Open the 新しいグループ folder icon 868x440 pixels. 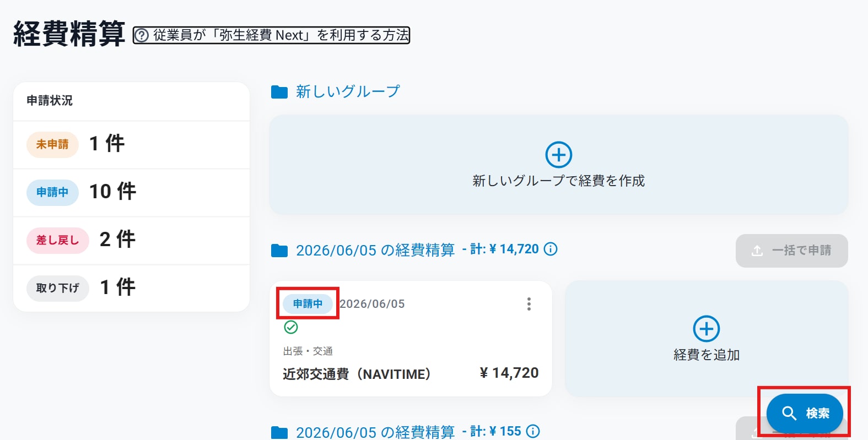[x=279, y=92]
